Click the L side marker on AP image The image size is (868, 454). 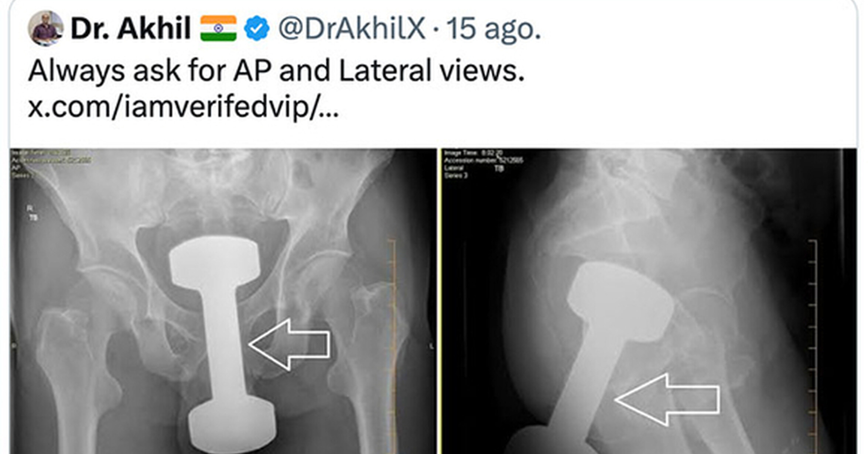coord(431,346)
